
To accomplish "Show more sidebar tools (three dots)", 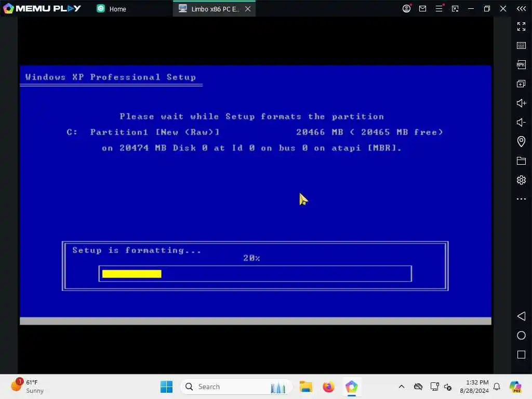I will [521, 199].
